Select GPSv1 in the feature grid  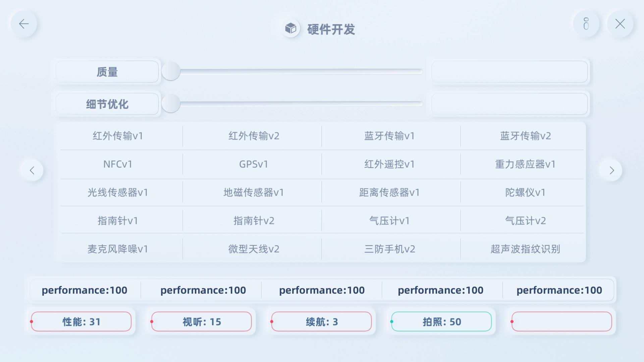pos(254,164)
